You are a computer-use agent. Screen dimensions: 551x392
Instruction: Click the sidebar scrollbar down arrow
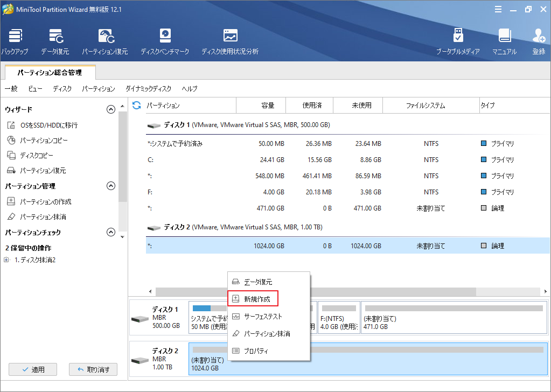click(122, 237)
